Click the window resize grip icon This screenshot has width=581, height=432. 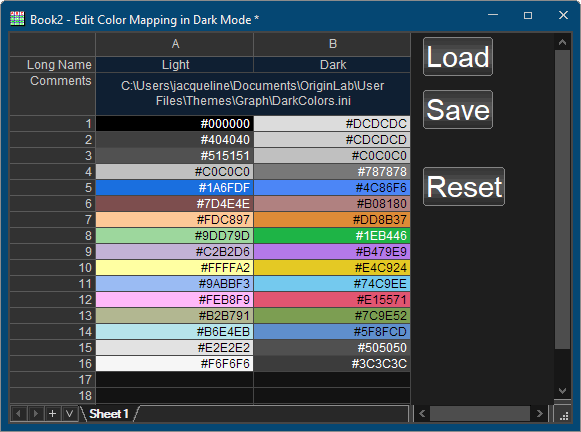[564, 416]
